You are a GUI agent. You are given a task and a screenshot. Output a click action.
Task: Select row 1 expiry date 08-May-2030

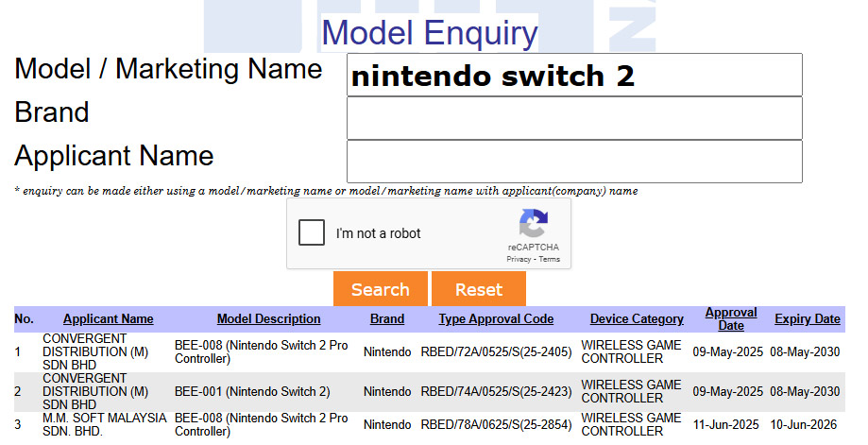[x=805, y=351]
